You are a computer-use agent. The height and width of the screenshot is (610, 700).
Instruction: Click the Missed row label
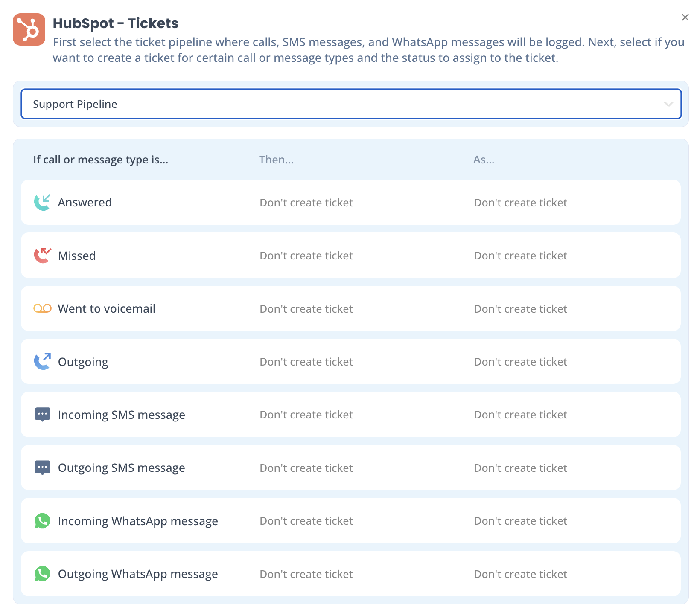(x=77, y=256)
